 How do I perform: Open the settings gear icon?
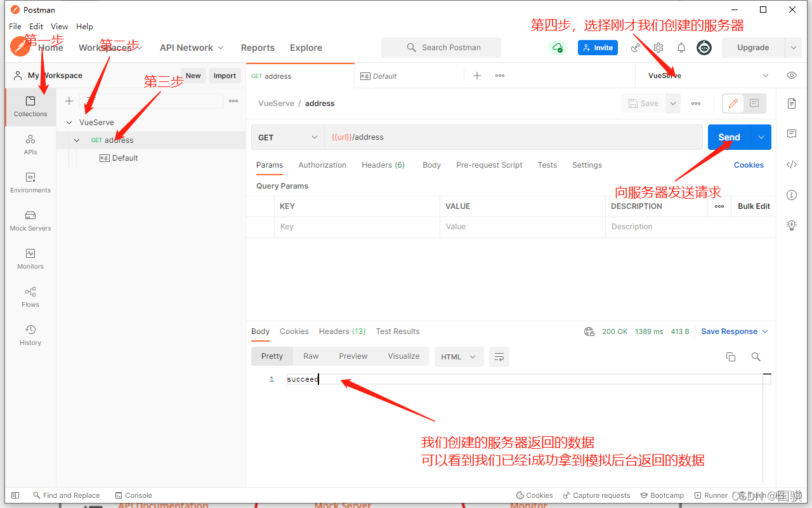coord(658,48)
